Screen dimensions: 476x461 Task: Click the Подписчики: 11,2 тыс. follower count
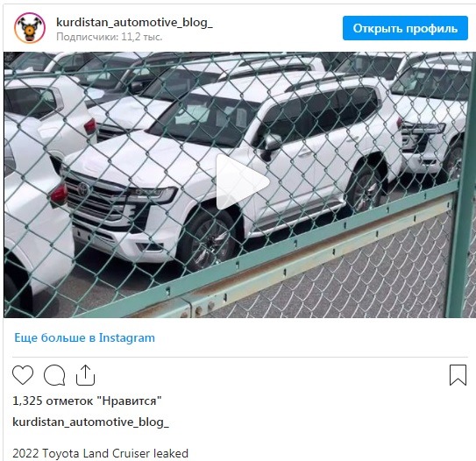point(110,37)
